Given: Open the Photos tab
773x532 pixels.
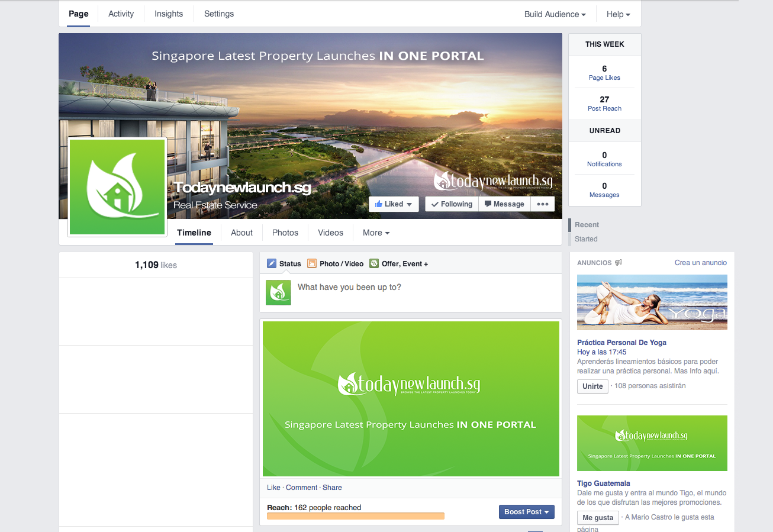Looking at the screenshot, I should (285, 233).
